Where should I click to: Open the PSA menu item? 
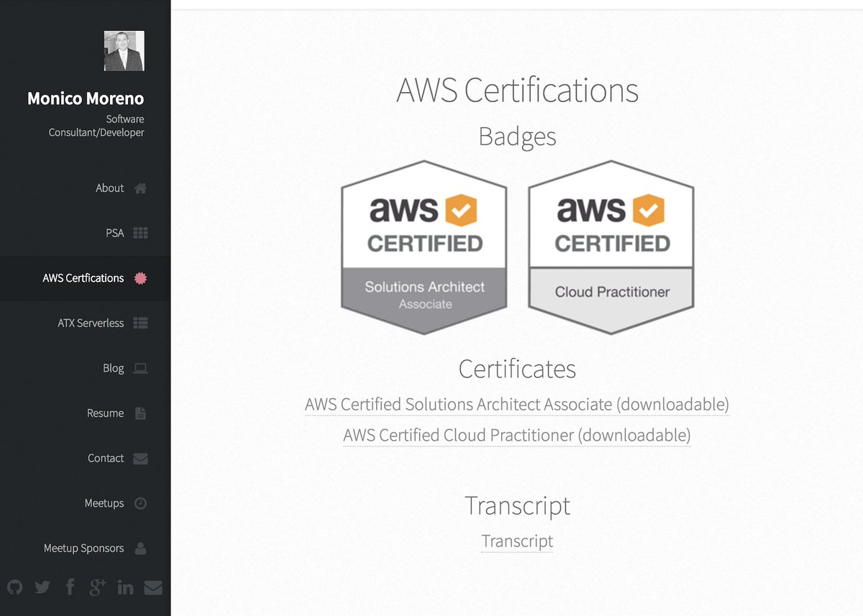point(115,233)
